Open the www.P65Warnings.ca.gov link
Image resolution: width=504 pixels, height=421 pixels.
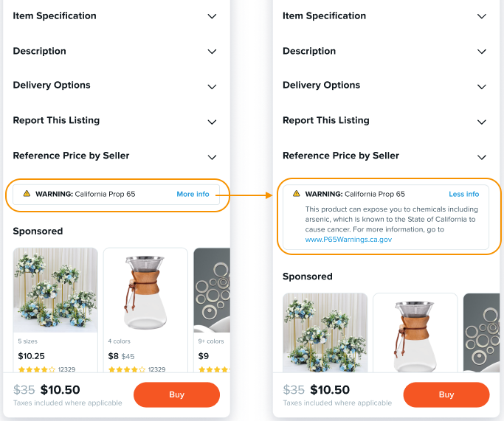pos(348,240)
